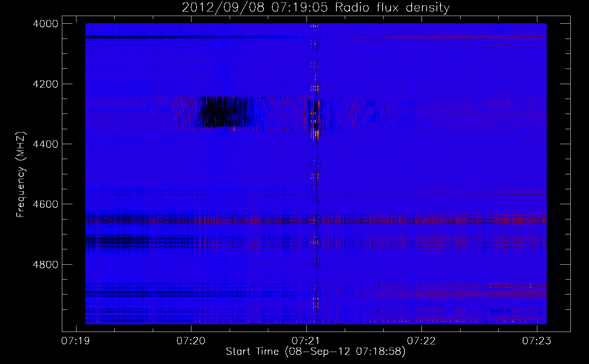
Task: Select the 4200 frequency axis label
Action: pos(45,84)
